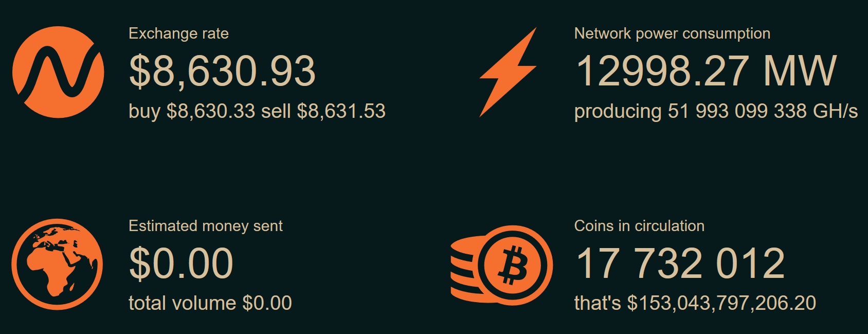Viewport: 868px width, 334px height.
Task: Click the B symbol on the front coin
Action: click(514, 266)
